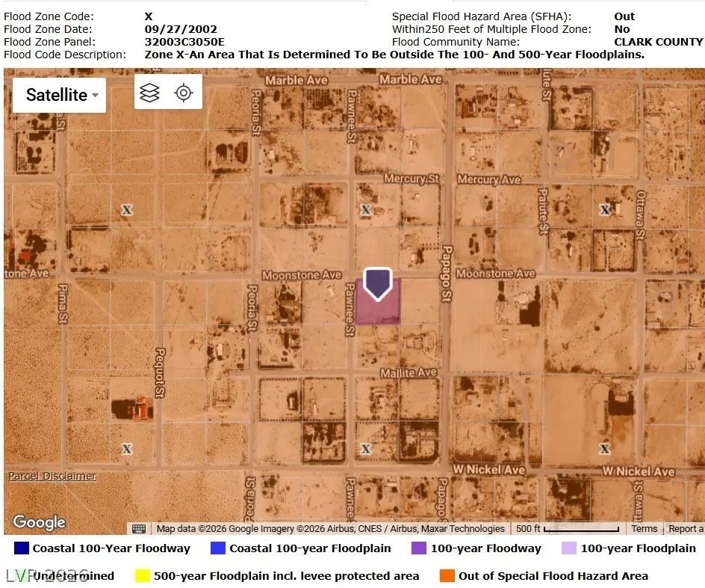Viewport: 705px width, 588px height.
Task: Click the locate target crosshair icon
Action: (x=184, y=93)
